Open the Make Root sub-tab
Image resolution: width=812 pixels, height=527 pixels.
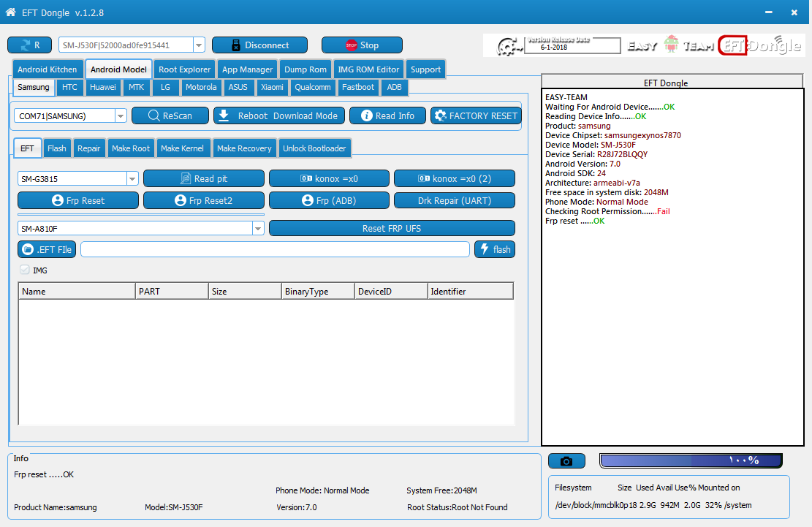(131, 148)
